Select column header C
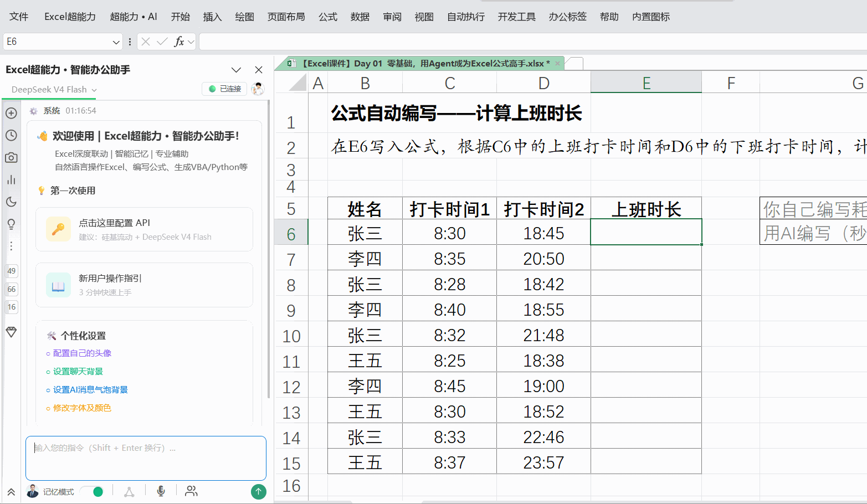 click(449, 83)
